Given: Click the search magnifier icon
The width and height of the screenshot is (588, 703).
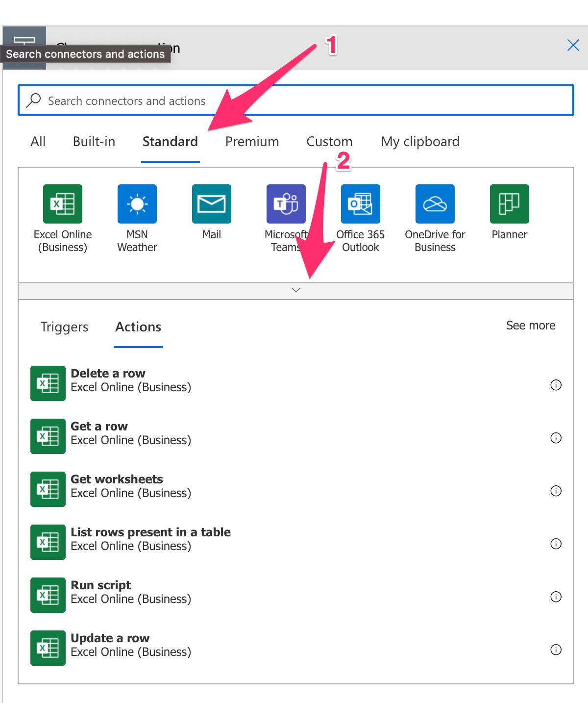Looking at the screenshot, I should point(34,100).
